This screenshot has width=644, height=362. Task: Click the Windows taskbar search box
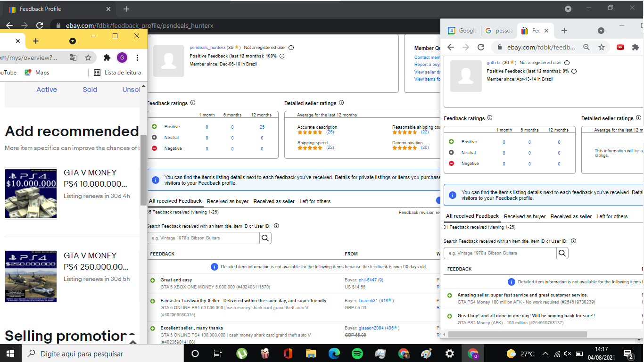click(102, 353)
